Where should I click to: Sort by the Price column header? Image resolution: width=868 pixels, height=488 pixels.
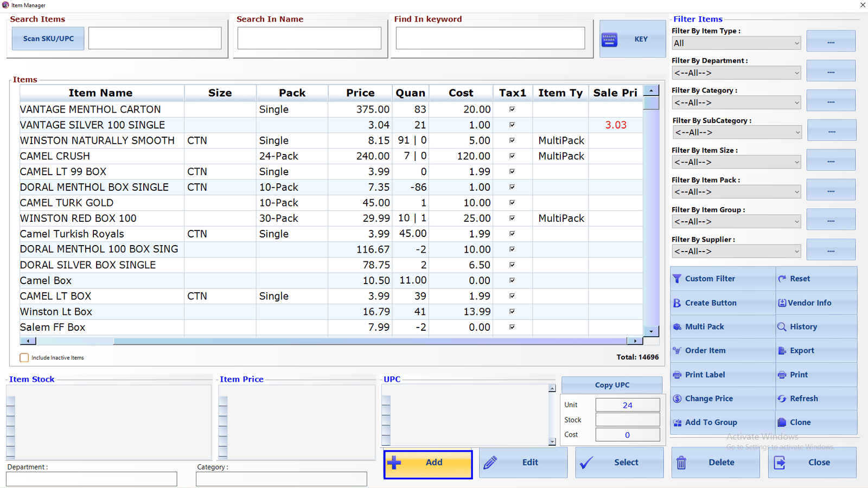360,93
